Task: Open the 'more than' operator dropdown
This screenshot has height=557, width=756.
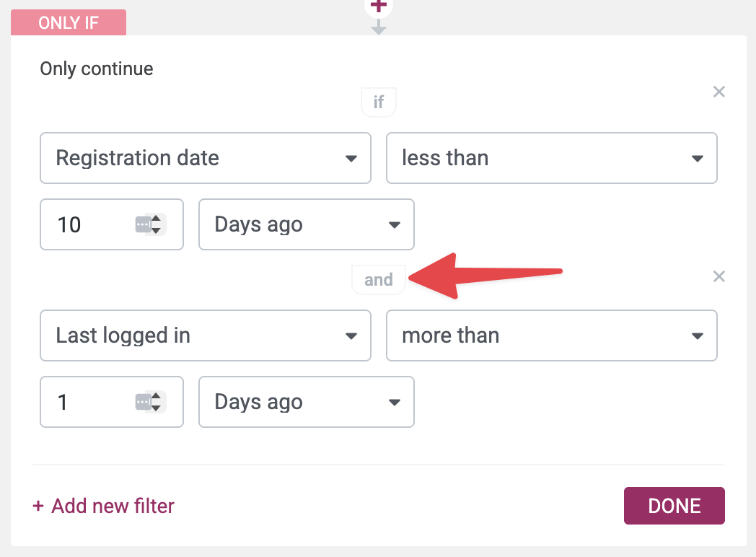Action: pos(552,335)
